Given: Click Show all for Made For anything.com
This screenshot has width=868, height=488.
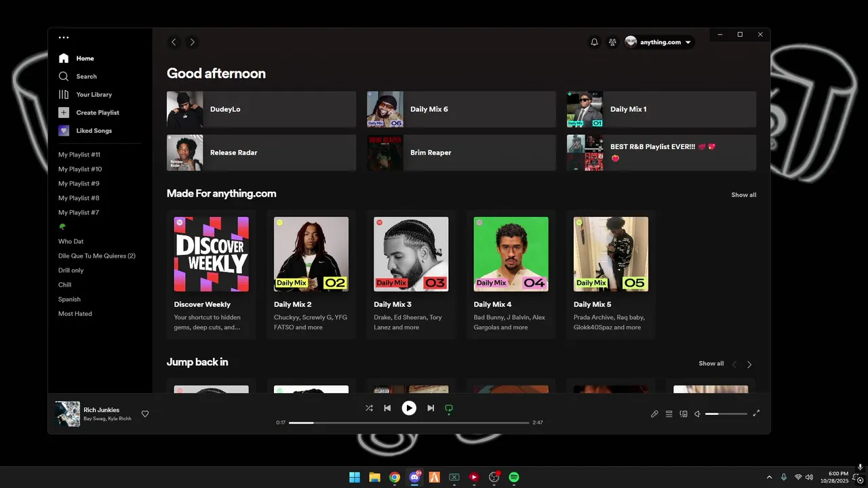Looking at the screenshot, I should (x=743, y=195).
